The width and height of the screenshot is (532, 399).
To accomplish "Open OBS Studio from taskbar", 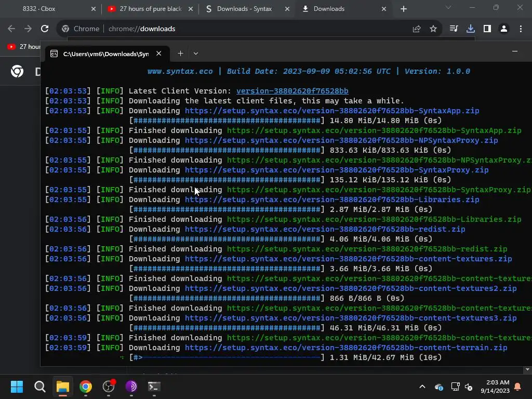I will point(109,387).
